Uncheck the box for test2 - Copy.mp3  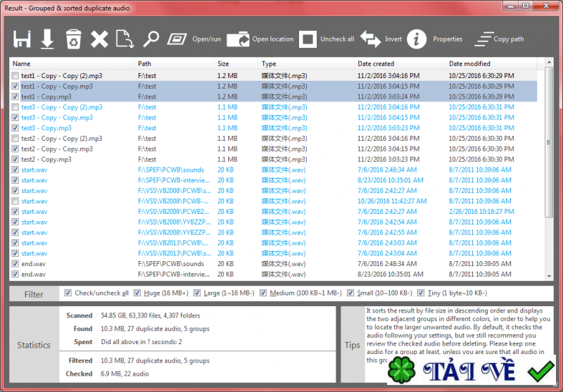point(15,159)
